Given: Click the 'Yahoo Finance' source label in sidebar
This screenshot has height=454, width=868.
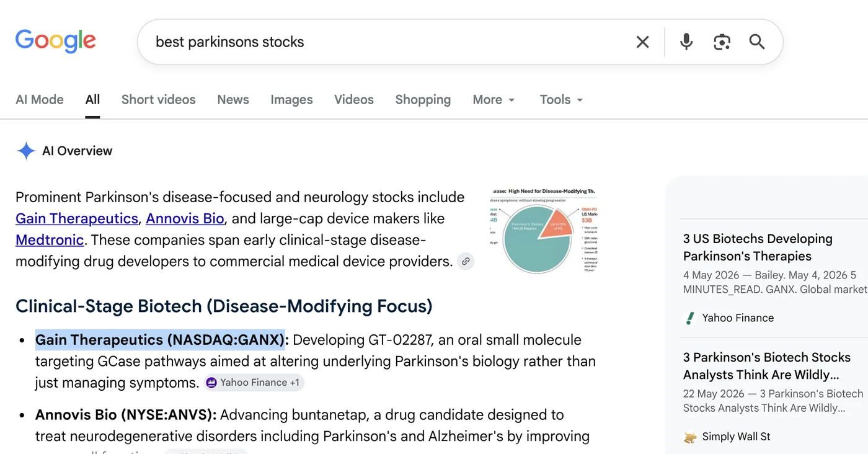Looking at the screenshot, I should [738, 318].
